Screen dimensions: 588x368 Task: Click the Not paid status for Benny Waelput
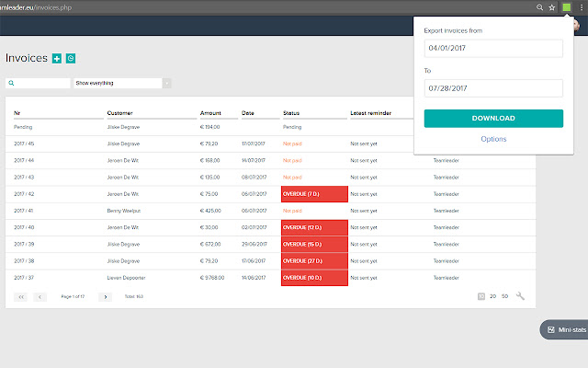pyautogui.click(x=292, y=211)
